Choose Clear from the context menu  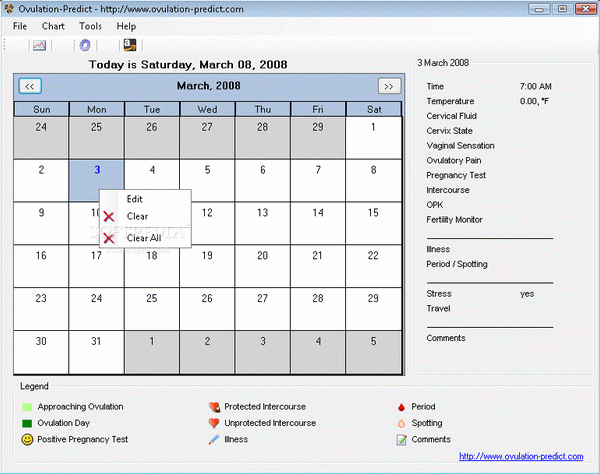[145, 217]
